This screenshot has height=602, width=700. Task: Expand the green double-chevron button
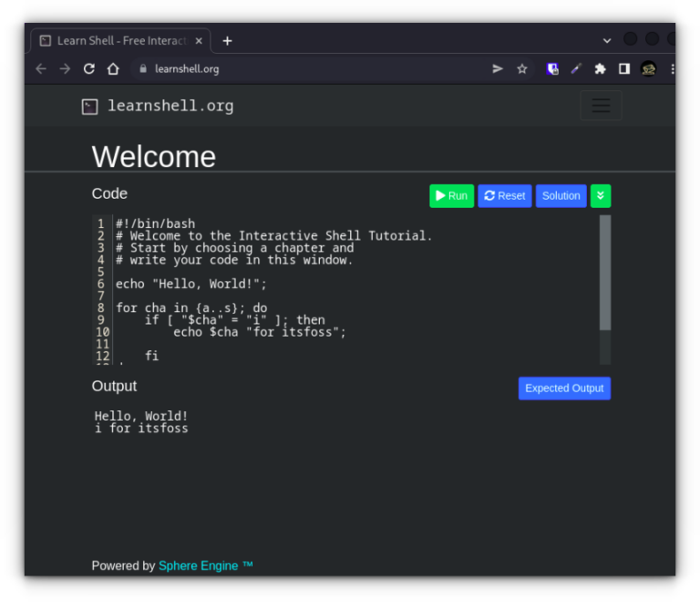click(x=600, y=196)
